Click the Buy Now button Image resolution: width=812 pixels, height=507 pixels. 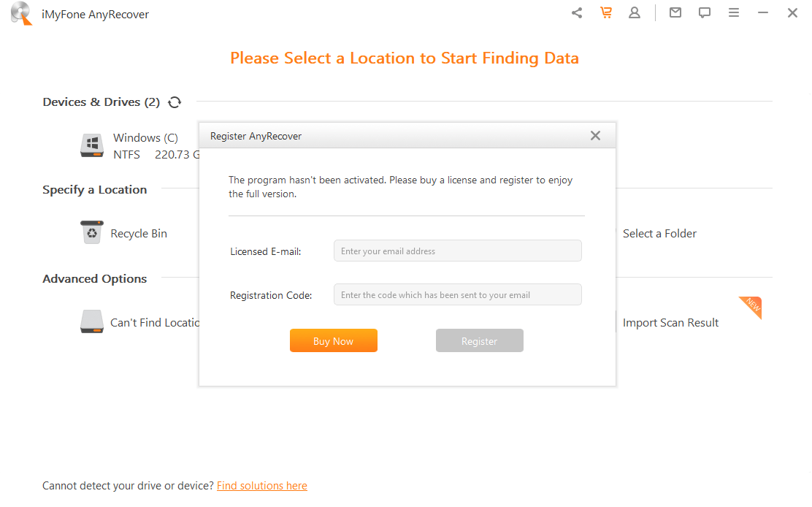[x=334, y=340]
